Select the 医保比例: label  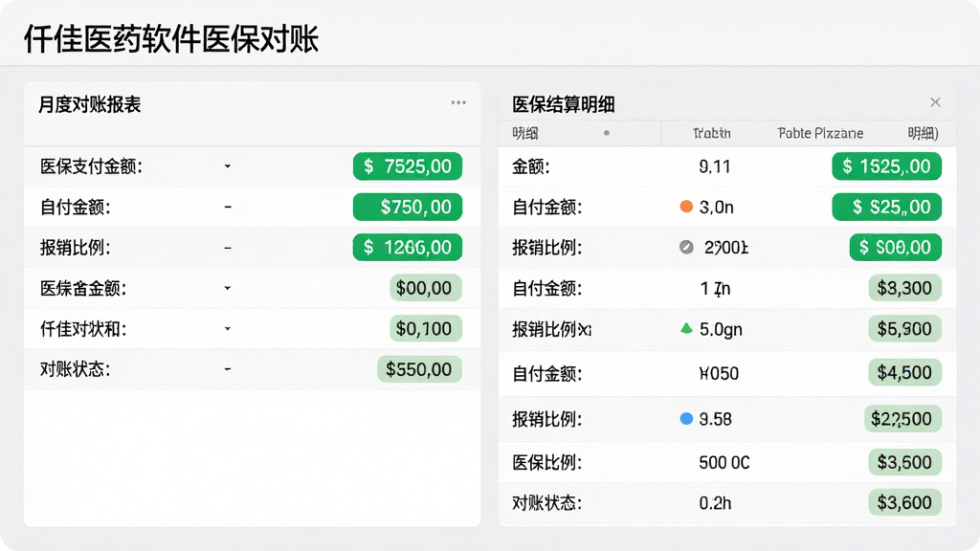tap(546, 462)
